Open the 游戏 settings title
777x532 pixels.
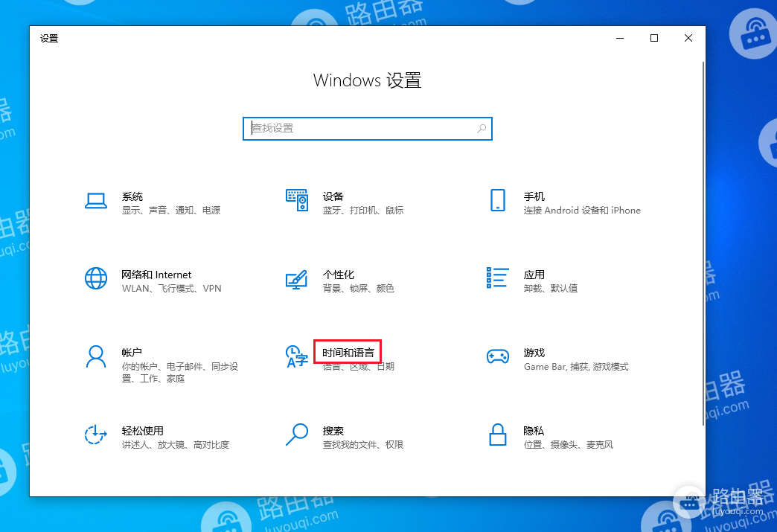point(534,353)
